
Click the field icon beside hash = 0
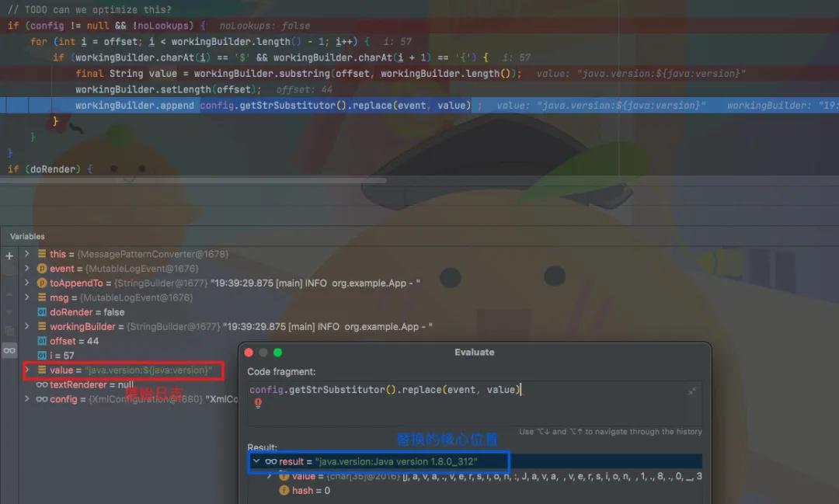click(284, 490)
